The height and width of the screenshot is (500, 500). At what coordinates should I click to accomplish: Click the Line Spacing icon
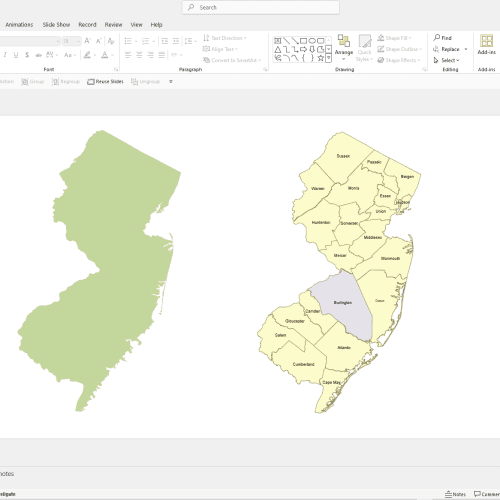[x=189, y=41]
